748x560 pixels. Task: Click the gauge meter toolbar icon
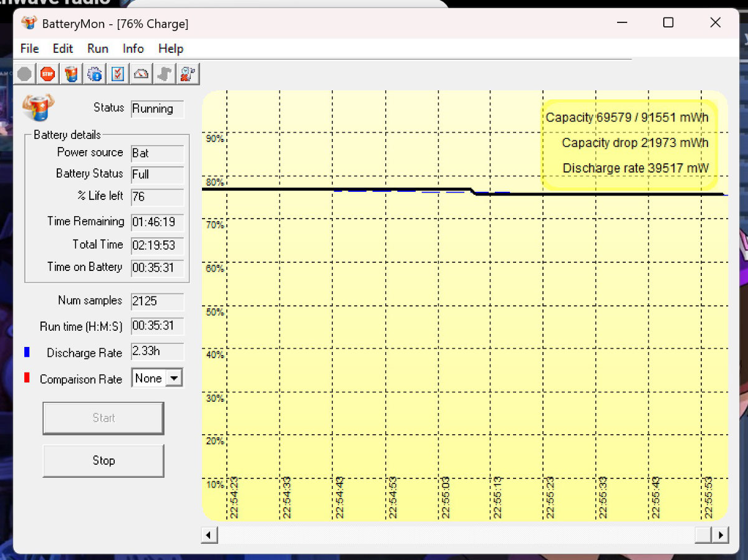tap(141, 74)
